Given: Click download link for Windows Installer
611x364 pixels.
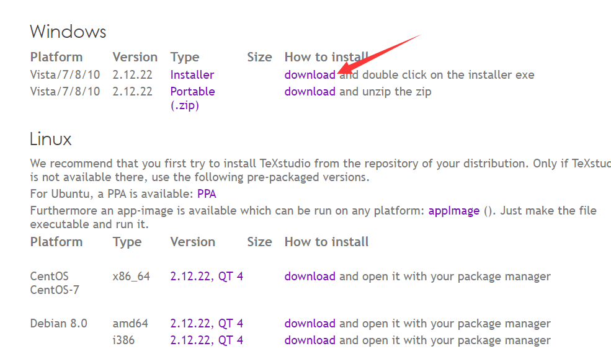Looking at the screenshot, I should tap(310, 75).
